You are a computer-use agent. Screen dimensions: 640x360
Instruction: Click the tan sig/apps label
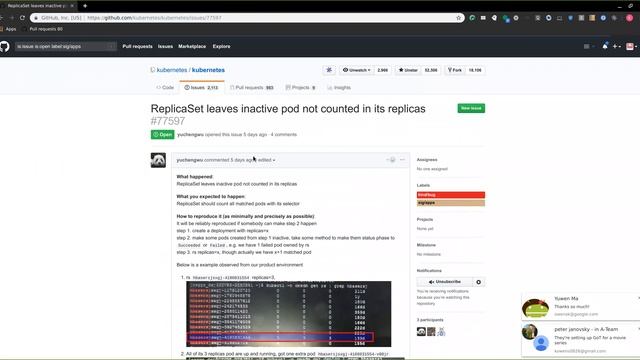tap(451, 203)
